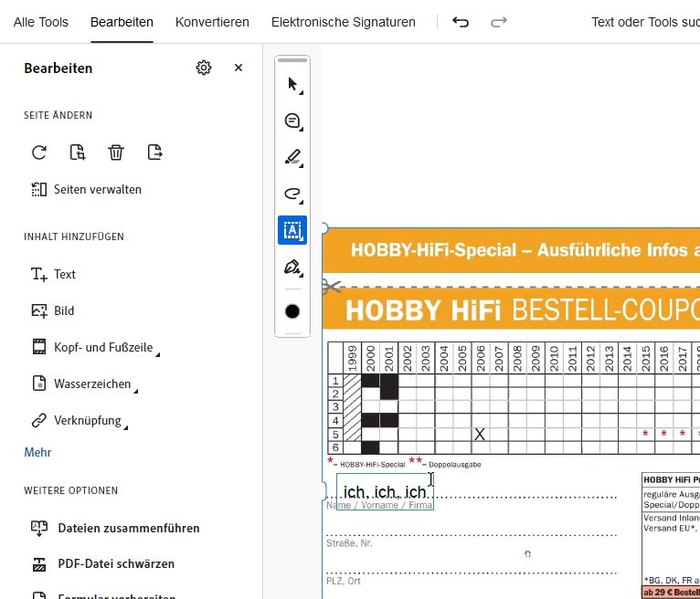Click the Bild image icon
Viewport: 700px width, 599px height.
tap(39, 310)
